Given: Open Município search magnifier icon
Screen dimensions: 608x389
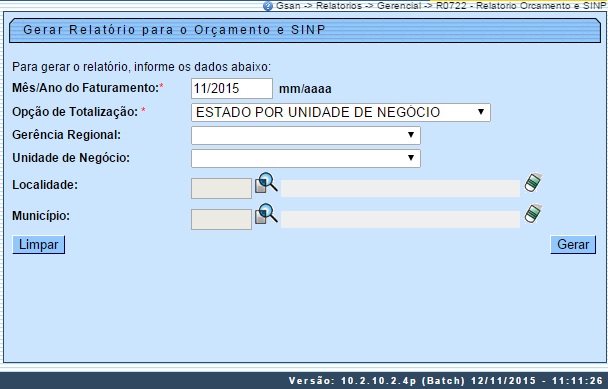Looking at the screenshot, I should pyautogui.click(x=266, y=213).
